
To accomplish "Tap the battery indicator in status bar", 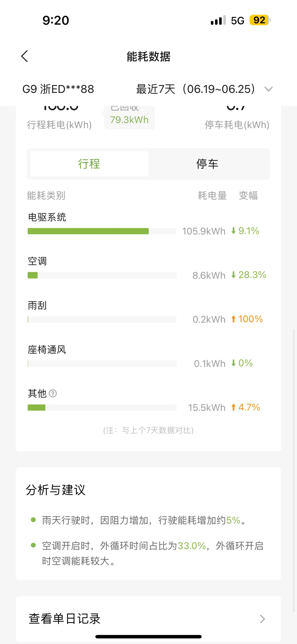I will click(260, 20).
